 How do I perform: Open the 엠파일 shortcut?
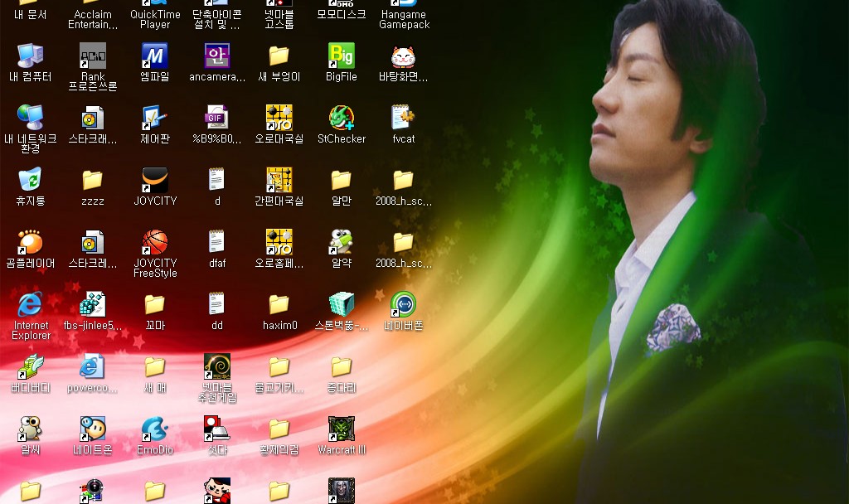[x=155, y=56]
